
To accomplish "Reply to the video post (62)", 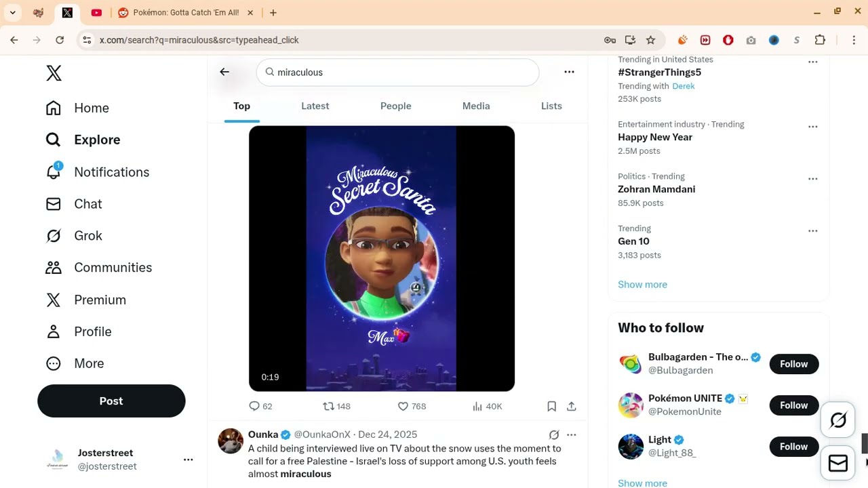I will pyautogui.click(x=260, y=406).
